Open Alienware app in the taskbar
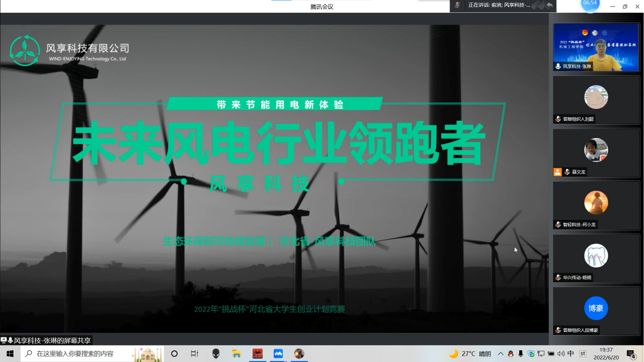The image size is (644, 362). [216, 354]
